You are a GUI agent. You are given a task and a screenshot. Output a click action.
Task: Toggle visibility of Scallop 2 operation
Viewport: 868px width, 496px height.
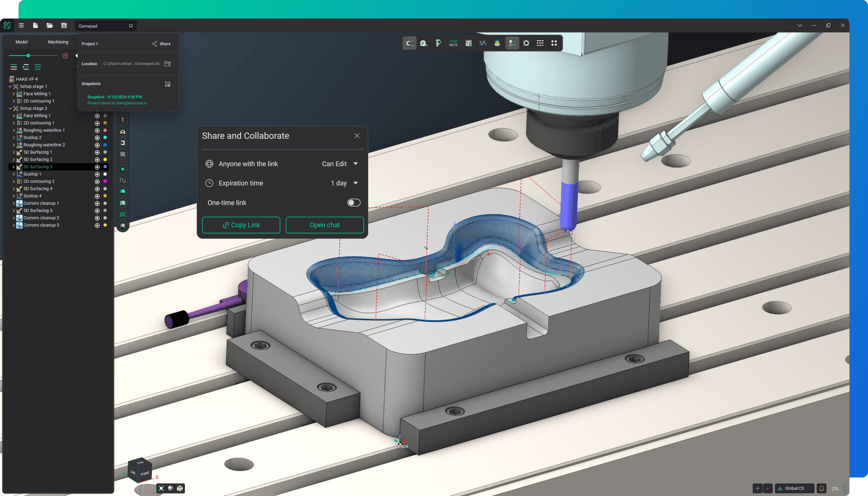pos(97,138)
